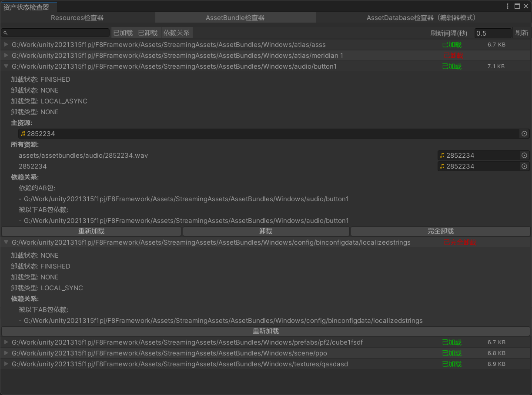Click the 刷新间隔 value field showing 0.5

[493, 33]
